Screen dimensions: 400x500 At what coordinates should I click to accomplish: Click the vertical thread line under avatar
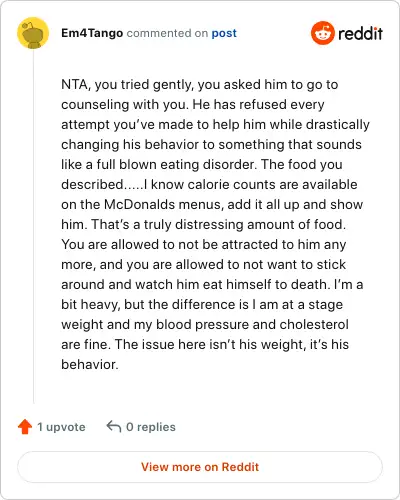tap(33, 227)
